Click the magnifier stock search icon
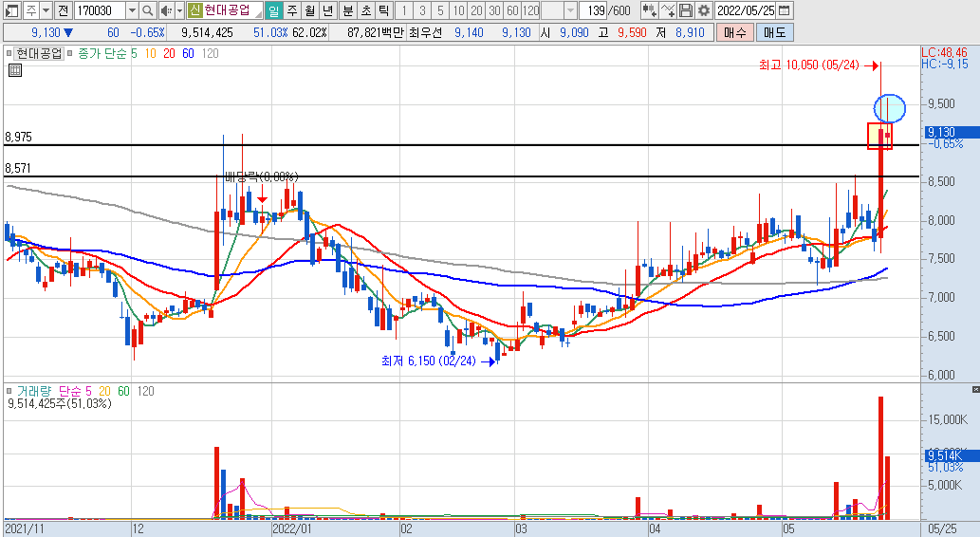The height and width of the screenshot is (537, 980). pos(147,10)
